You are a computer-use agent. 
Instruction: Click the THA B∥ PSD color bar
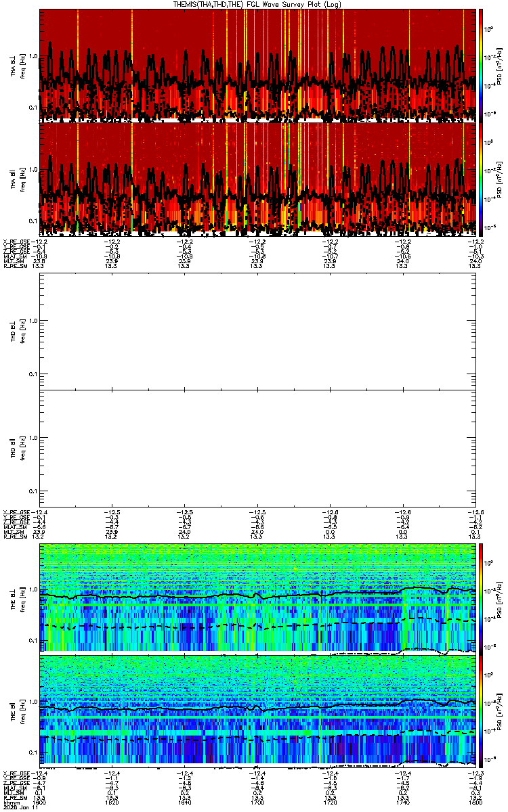pos(482,179)
